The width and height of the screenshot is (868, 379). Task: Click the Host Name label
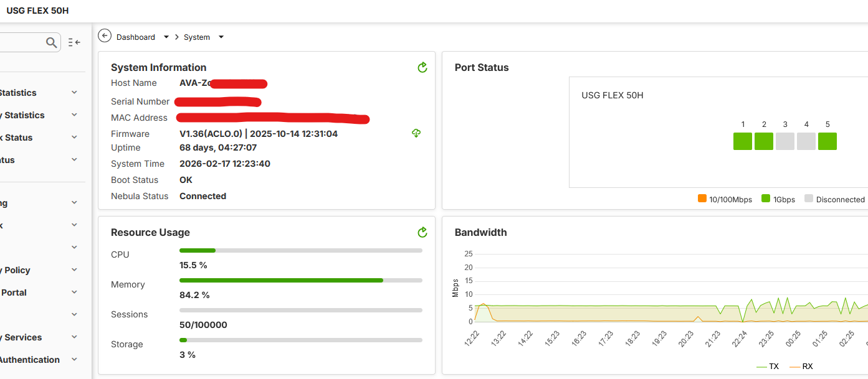(x=134, y=83)
